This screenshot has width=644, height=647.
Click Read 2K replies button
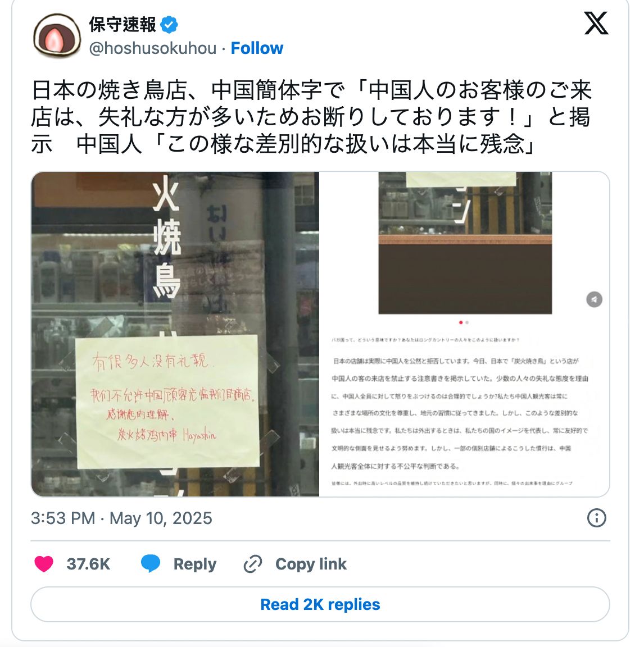(320, 604)
